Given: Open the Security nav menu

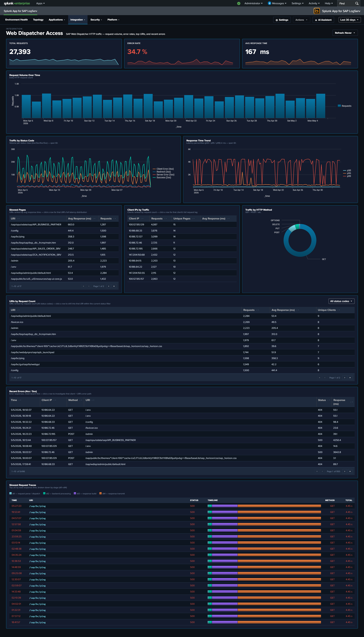Looking at the screenshot, I should click(96, 20).
